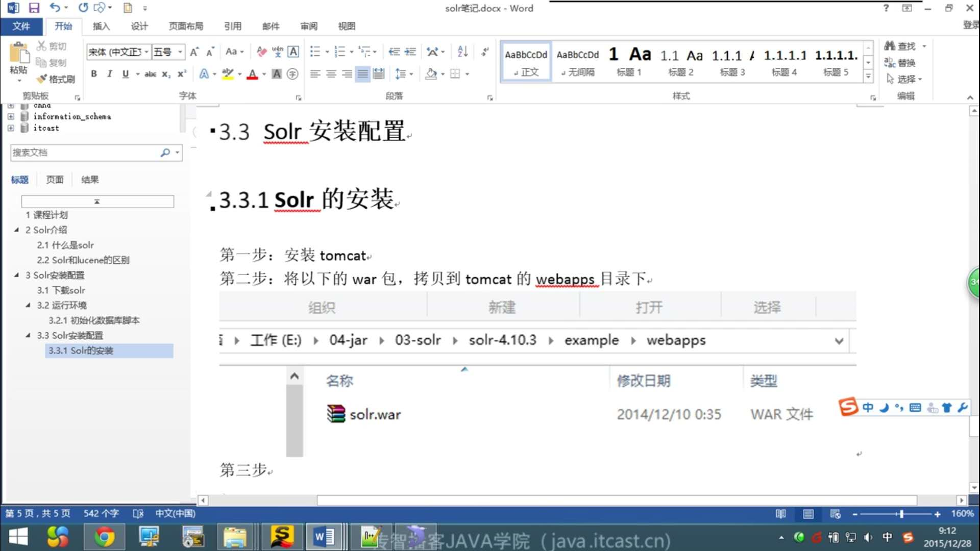This screenshot has height=551, width=980.
Task: Show 页面 view in navigation pane
Action: 55,180
